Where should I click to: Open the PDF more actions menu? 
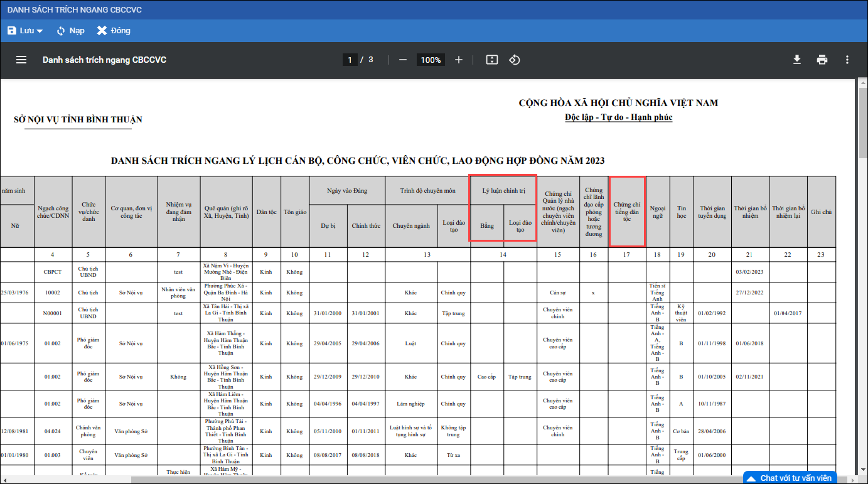847,60
